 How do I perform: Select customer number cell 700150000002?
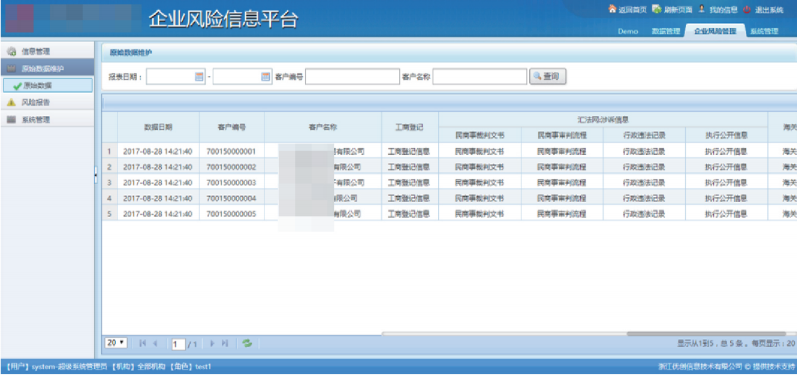click(x=231, y=167)
